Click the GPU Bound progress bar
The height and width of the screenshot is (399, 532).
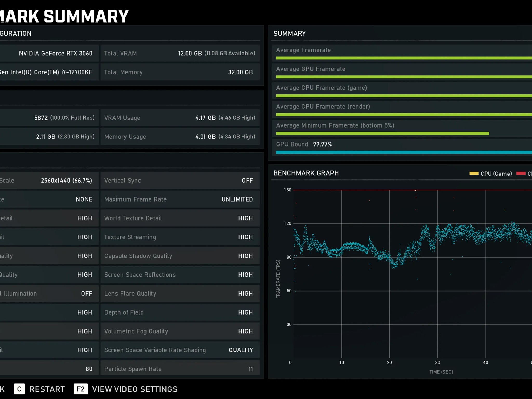404,152
